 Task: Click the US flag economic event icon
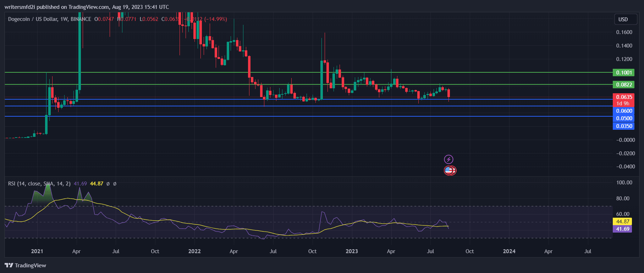click(x=449, y=171)
